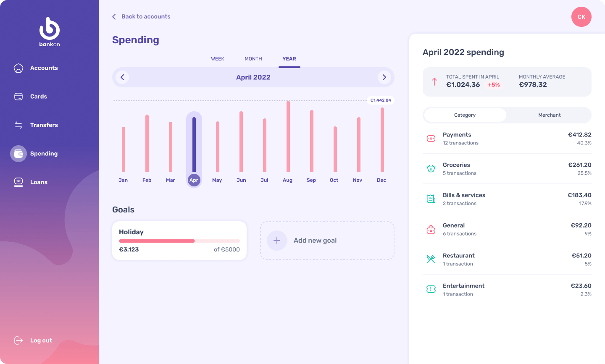
Task: Click Add new goal card
Action: (x=327, y=241)
